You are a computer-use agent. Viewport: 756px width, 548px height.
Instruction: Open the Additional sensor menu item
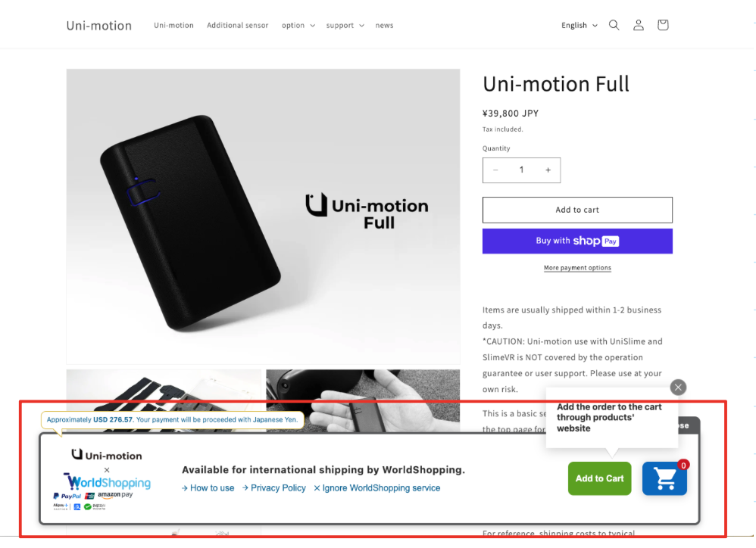[238, 26]
